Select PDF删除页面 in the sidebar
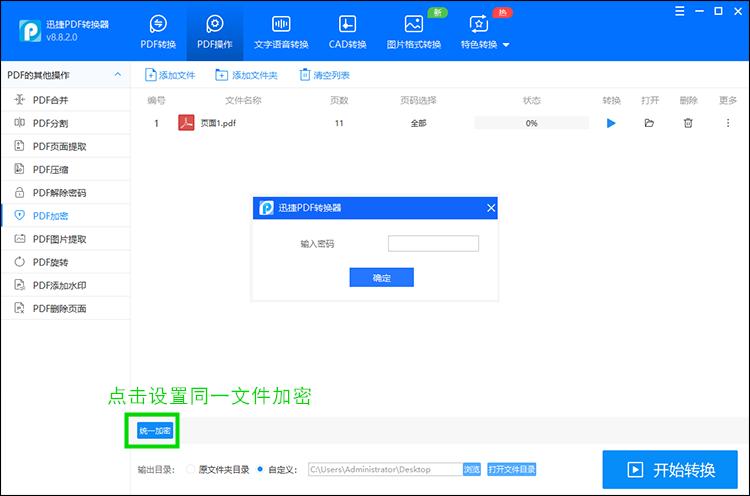This screenshot has height=496, width=750. 65,309
